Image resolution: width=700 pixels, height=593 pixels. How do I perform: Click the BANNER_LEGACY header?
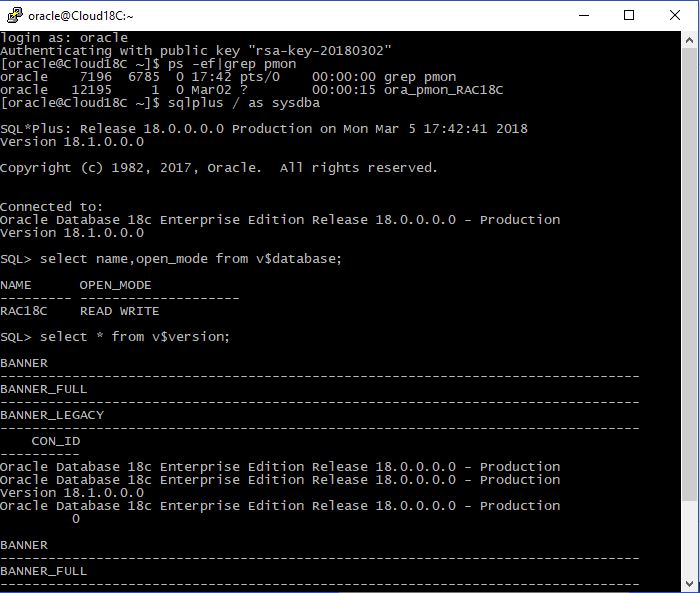(x=52, y=415)
